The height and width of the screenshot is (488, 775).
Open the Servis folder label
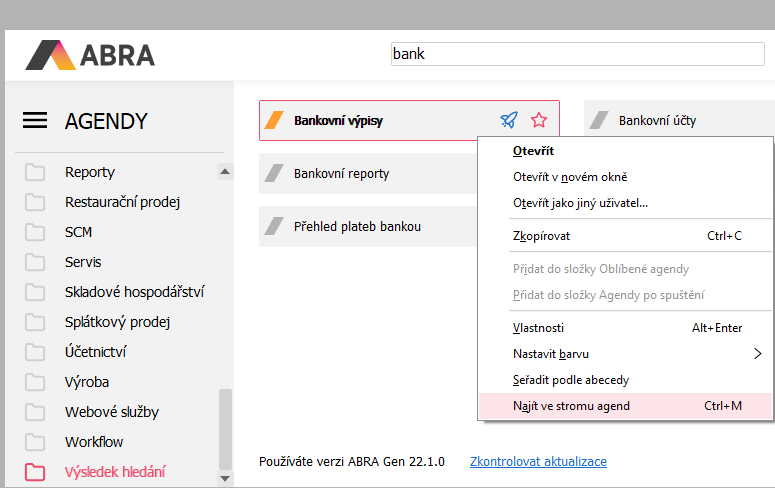pyautogui.click(x=83, y=262)
